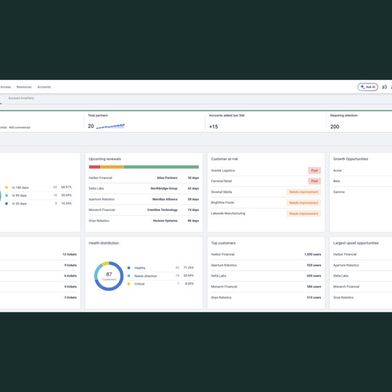Open Dovetail Media at-risk customer
The height and width of the screenshot is (392, 392).
(x=221, y=192)
